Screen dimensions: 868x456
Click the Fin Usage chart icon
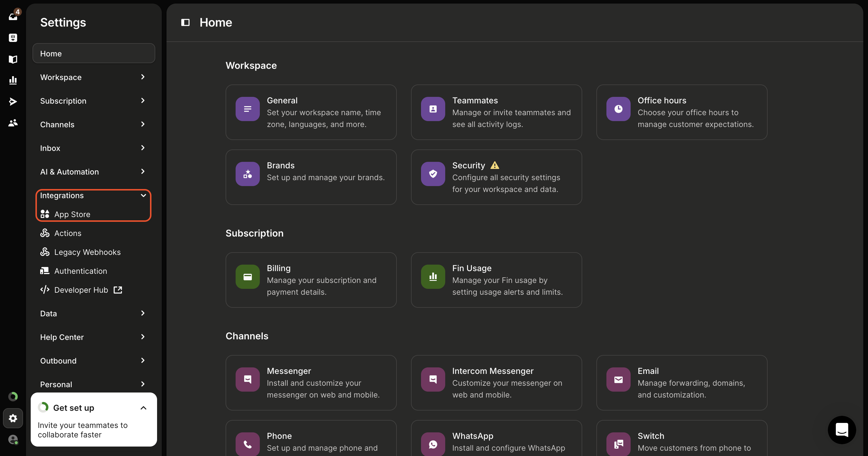pos(433,277)
